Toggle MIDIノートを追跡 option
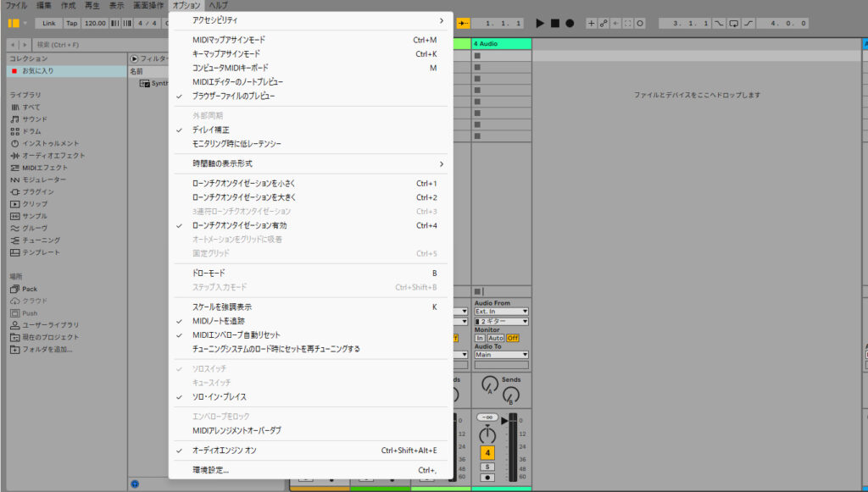 click(x=218, y=321)
